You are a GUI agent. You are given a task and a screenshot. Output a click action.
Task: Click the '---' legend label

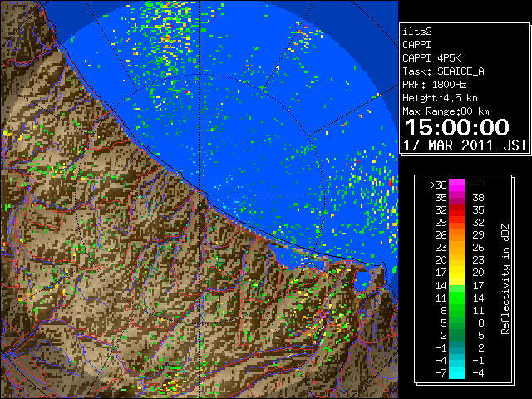coord(475,185)
